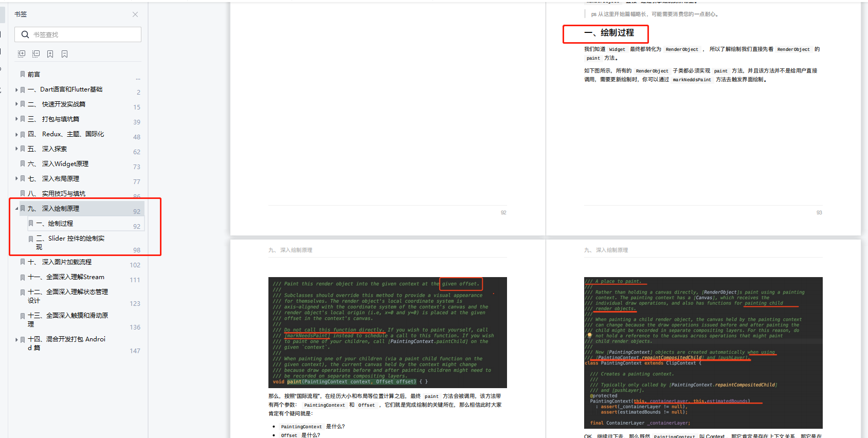Click the bookmark icon beside 八、实用技巧与填坑
This screenshot has width=868, height=438.
23,193
